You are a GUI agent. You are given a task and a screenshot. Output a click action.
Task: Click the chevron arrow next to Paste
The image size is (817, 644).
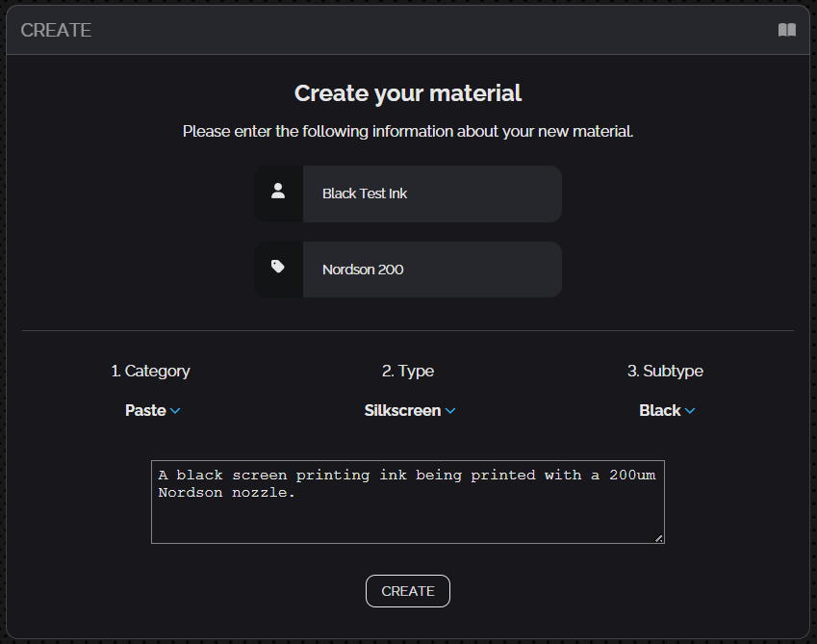[175, 411]
